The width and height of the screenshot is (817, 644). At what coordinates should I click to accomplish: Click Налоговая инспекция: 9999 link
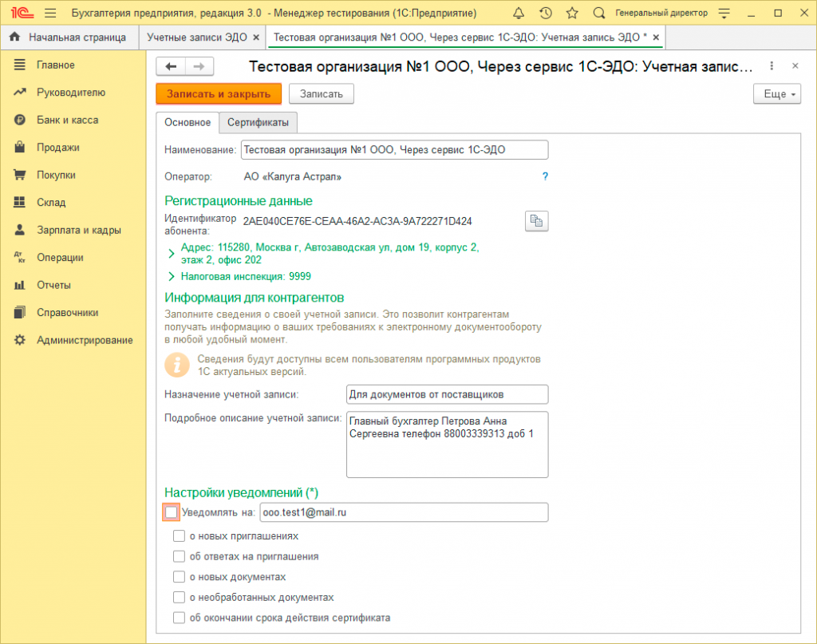[x=246, y=277]
